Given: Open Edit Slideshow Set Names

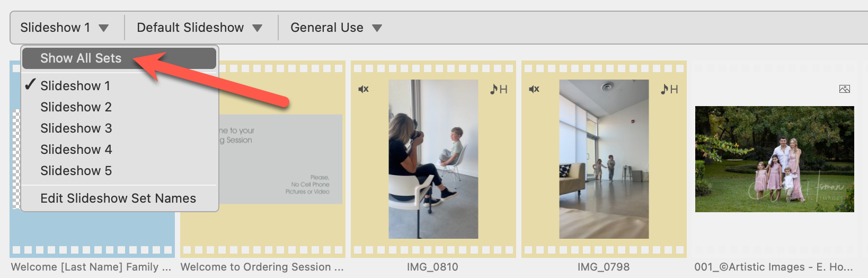Looking at the screenshot, I should point(118,198).
